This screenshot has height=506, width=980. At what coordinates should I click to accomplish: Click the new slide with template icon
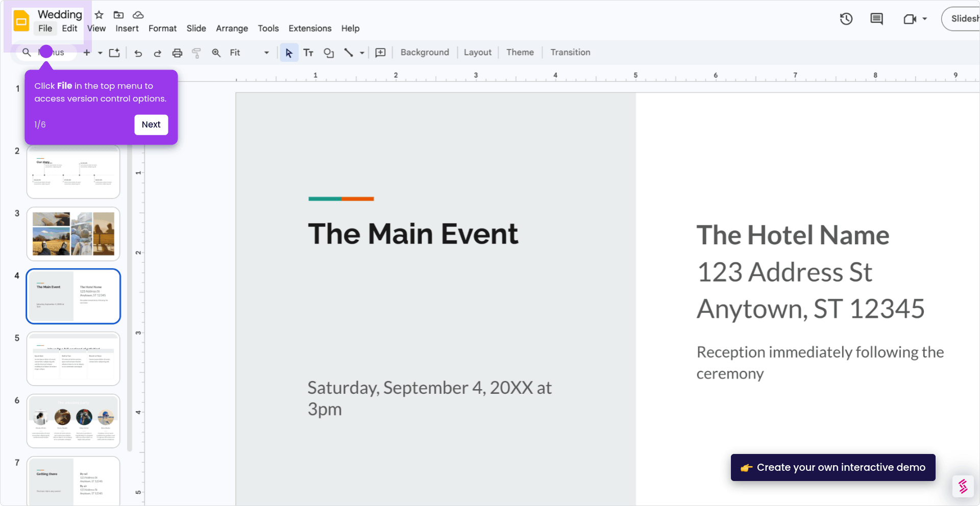114,53
